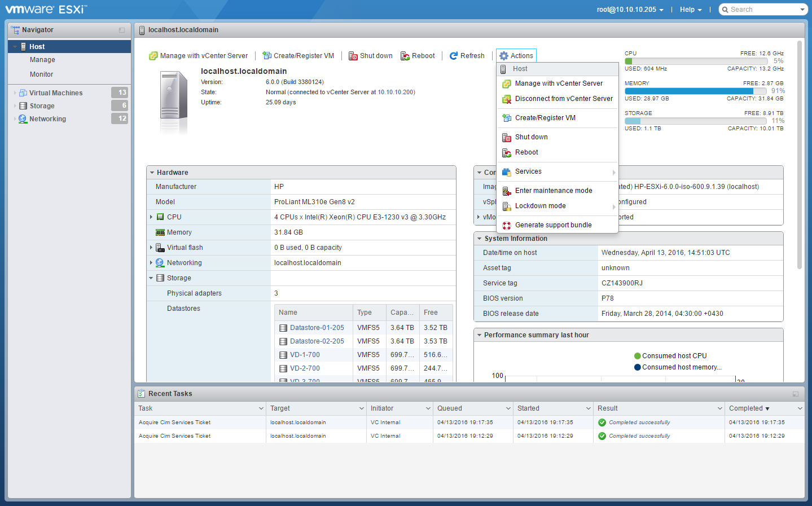Choose Generate support bundle from menu
The image size is (812, 506).
point(553,225)
